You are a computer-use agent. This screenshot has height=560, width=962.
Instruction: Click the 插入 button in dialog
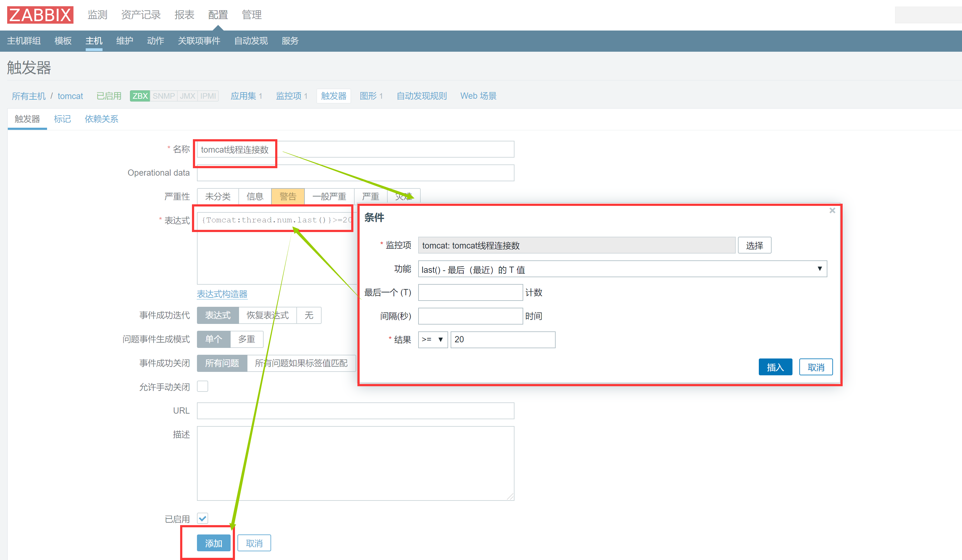click(x=775, y=367)
